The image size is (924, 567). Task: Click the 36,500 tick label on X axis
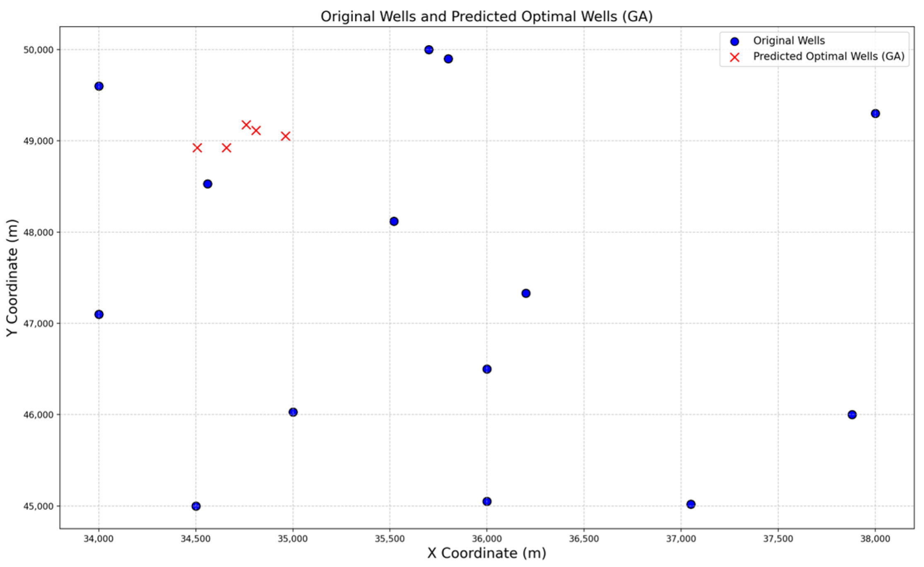584,539
